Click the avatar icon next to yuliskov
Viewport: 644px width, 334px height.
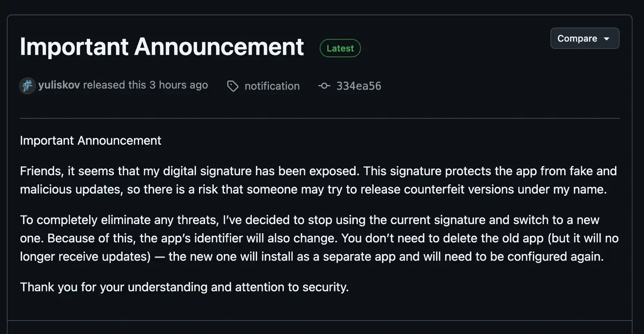point(27,85)
